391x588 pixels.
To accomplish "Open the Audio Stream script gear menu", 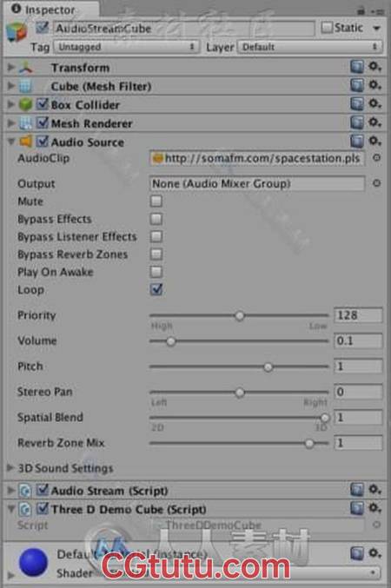I will 374,489.
